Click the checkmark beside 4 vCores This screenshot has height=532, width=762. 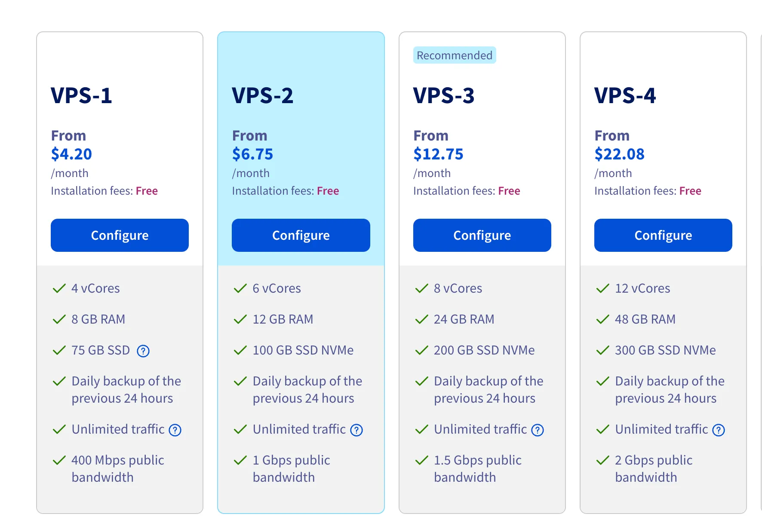pyautogui.click(x=58, y=288)
